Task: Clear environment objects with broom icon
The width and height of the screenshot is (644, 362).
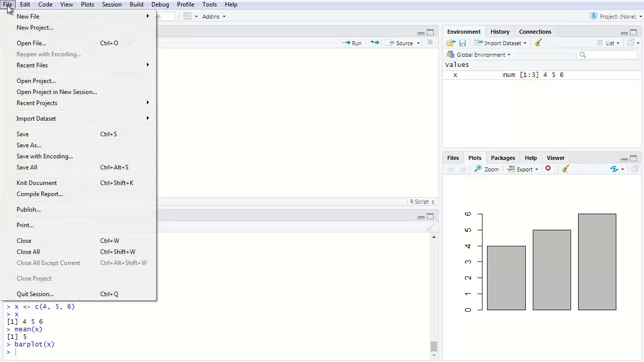Action: [538, 43]
